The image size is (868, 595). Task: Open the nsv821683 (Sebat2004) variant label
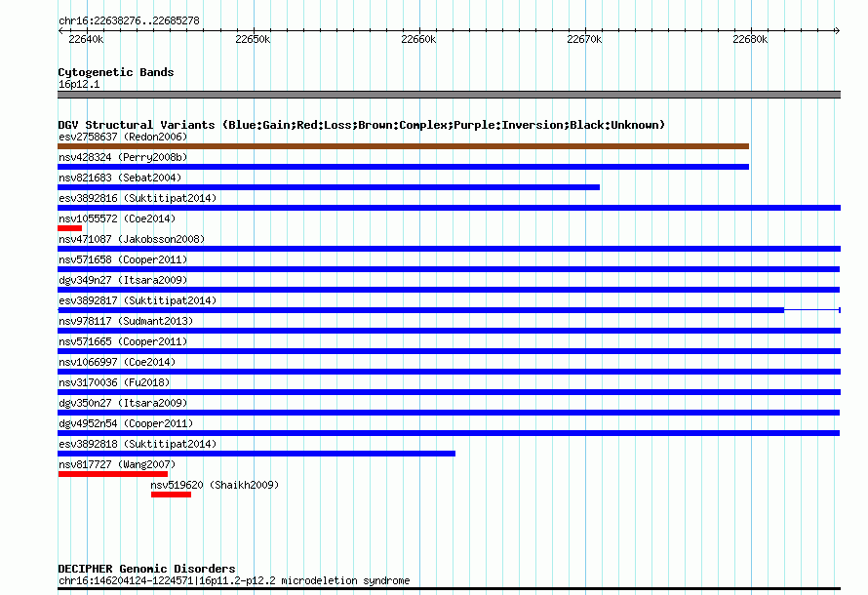pyautogui.click(x=120, y=178)
